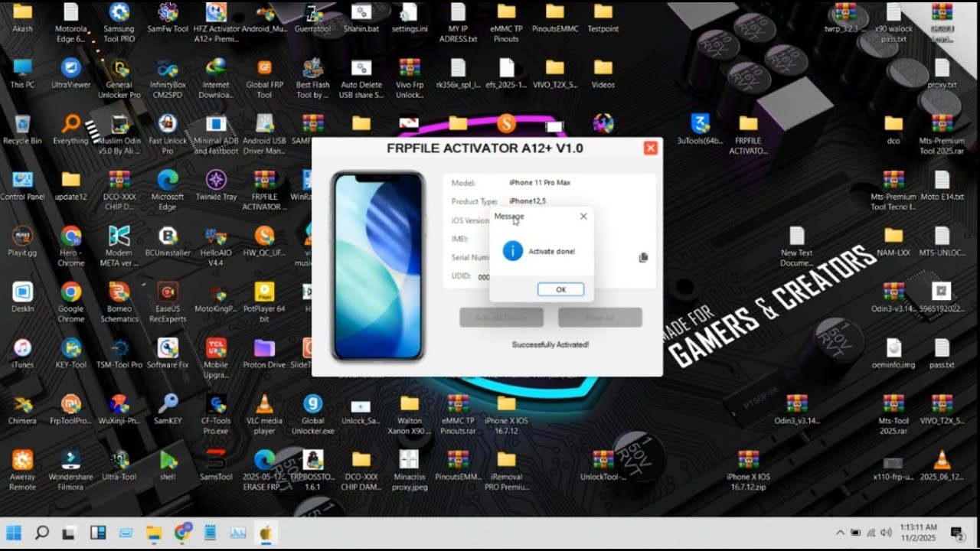Select the Chimera desktop icon
The height and width of the screenshot is (551, 980).
tap(22, 409)
